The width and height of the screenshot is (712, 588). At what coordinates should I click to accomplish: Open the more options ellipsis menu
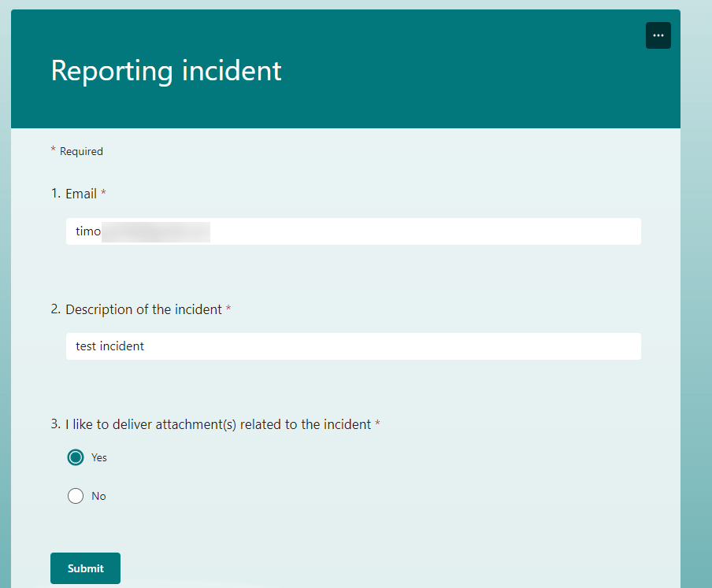(658, 35)
